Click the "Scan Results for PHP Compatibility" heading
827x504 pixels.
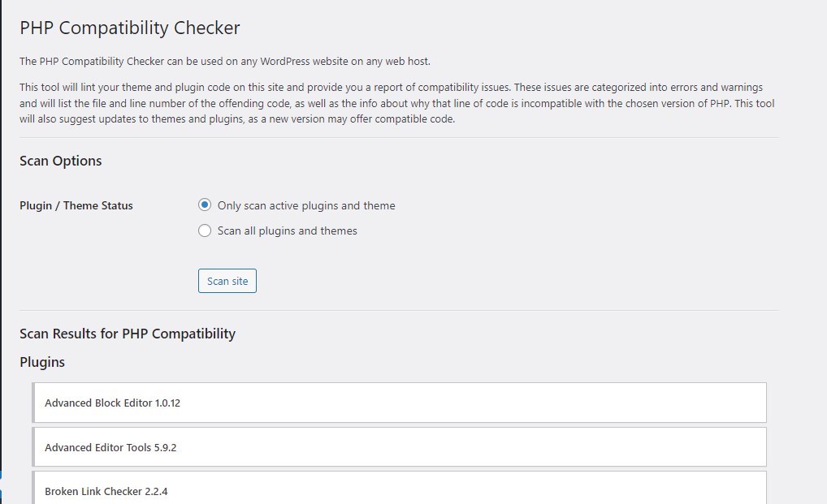[x=128, y=334]
